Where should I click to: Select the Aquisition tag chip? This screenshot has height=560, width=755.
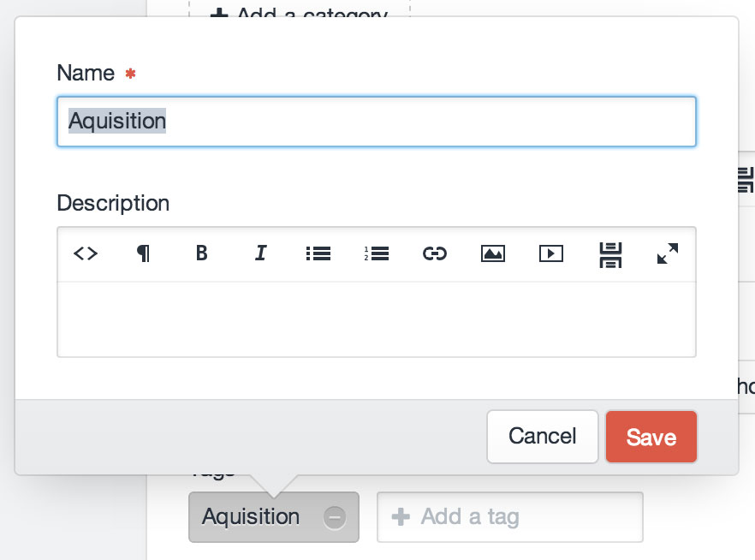pos(251,517)
